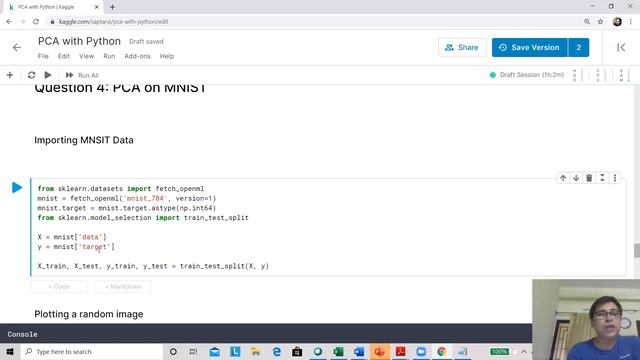Open a new browser tab
640x360 pixels.
(112, 7)
